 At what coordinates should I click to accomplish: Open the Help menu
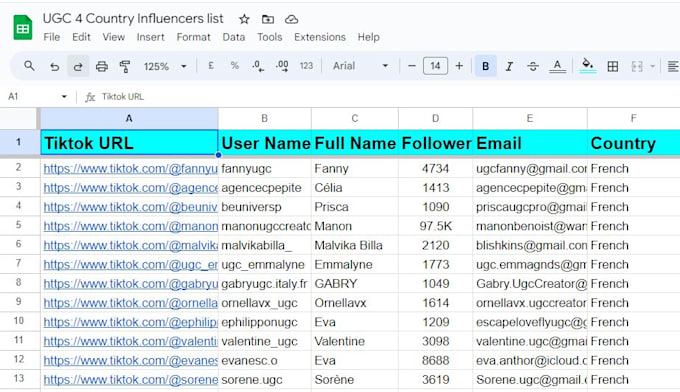369,37
